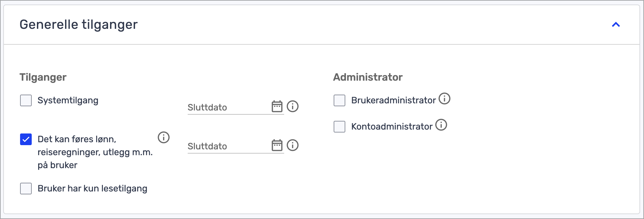Open calendar picker for the lønn Sluttdato
This screenshot has width=644, height=219.
(277, 145)
